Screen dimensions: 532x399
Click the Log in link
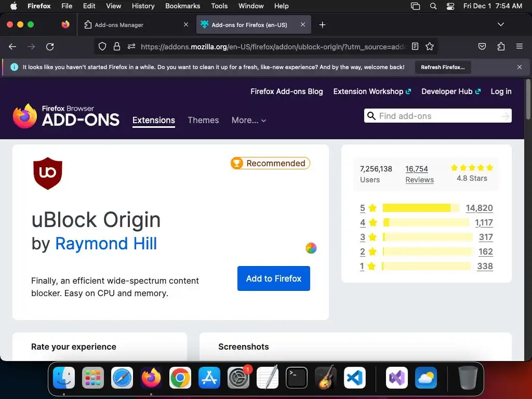pos(501,91)
